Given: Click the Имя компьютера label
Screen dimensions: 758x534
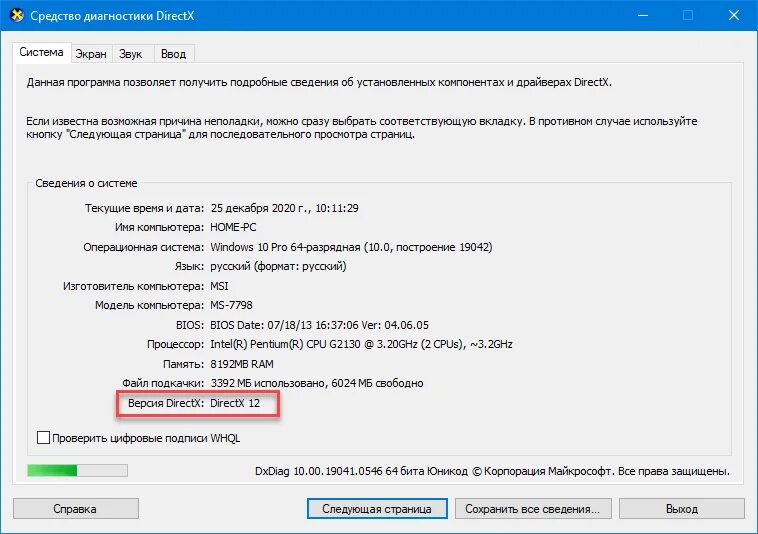Looking at the screenshot, I should (x=160, y=227).
